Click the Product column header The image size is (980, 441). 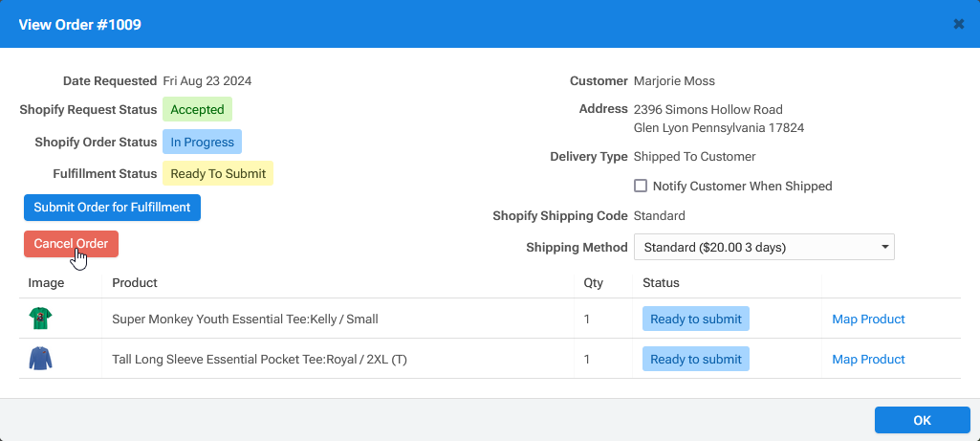coord(135,283)
